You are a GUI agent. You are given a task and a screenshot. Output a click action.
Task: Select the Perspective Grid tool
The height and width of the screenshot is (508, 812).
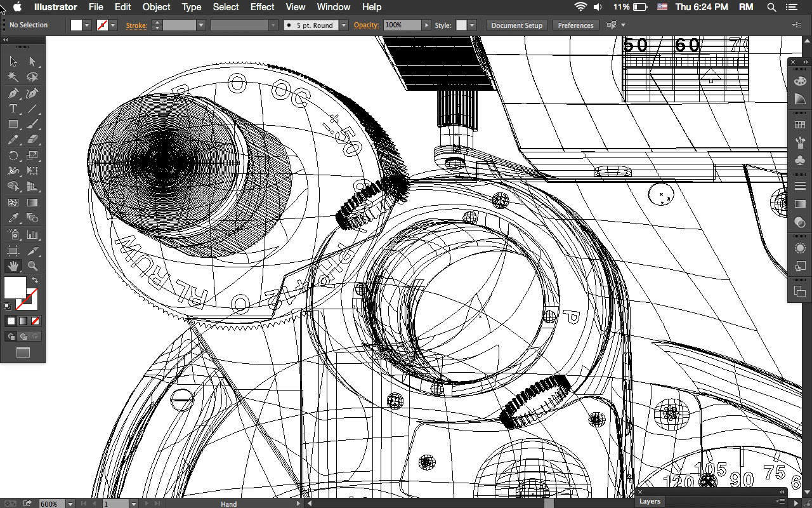[x=32, y=187]
